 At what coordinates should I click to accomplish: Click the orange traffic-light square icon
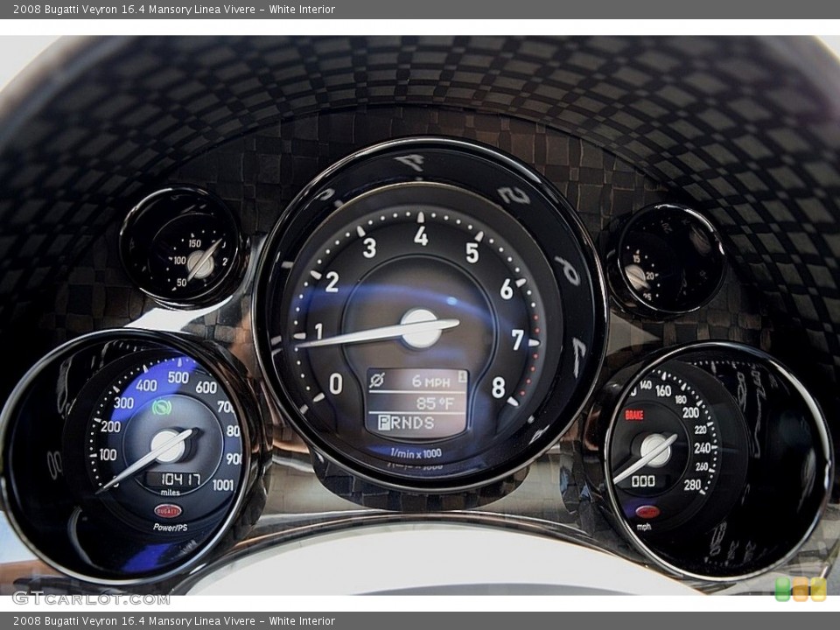point(801,589)
